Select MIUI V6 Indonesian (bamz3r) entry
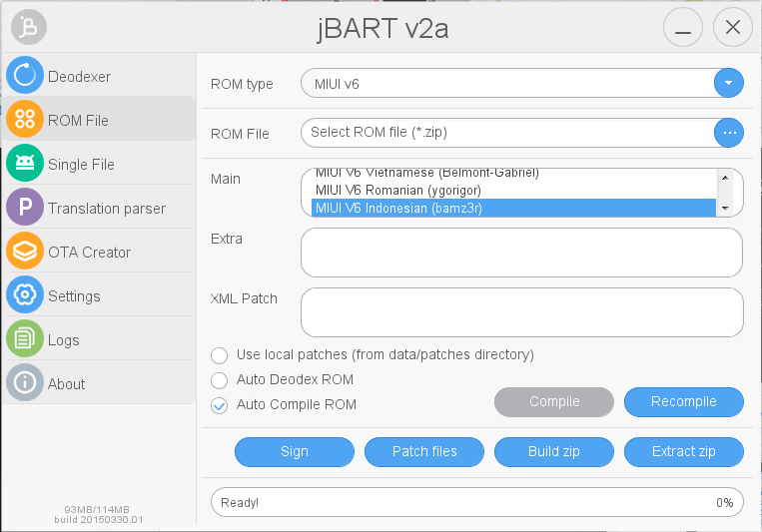Screen dimensions: 762x532 click(513, 208)
